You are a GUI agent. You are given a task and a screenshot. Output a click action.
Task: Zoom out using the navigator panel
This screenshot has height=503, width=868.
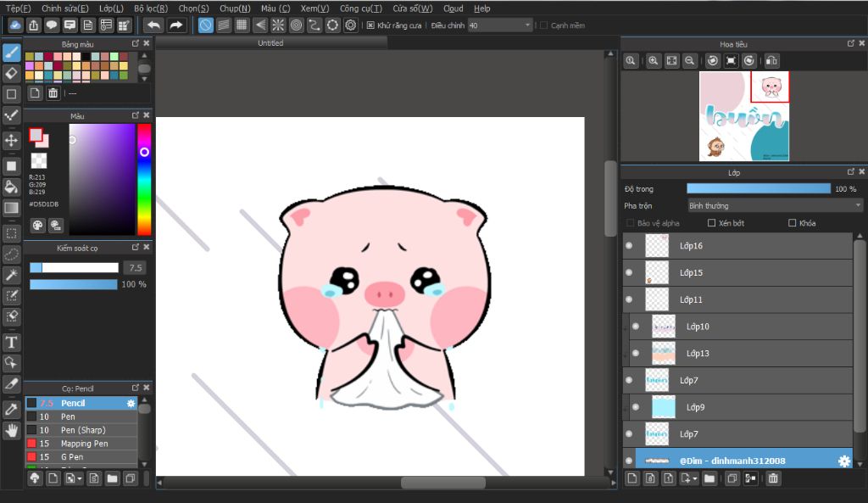pos(689,61)
